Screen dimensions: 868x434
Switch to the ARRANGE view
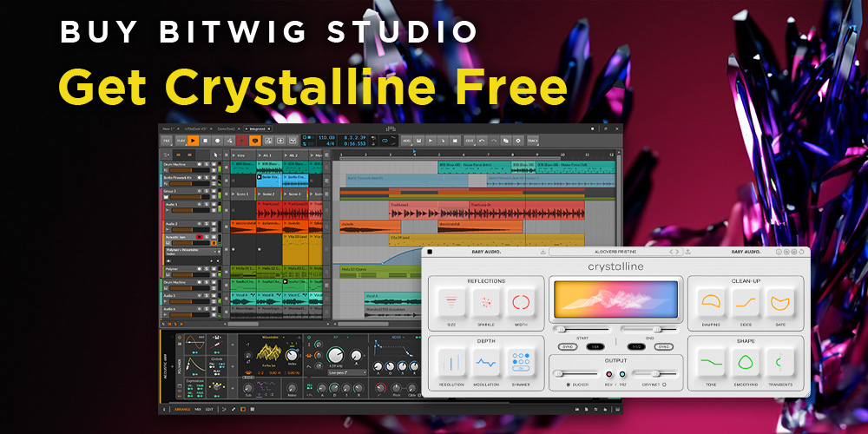182,409
